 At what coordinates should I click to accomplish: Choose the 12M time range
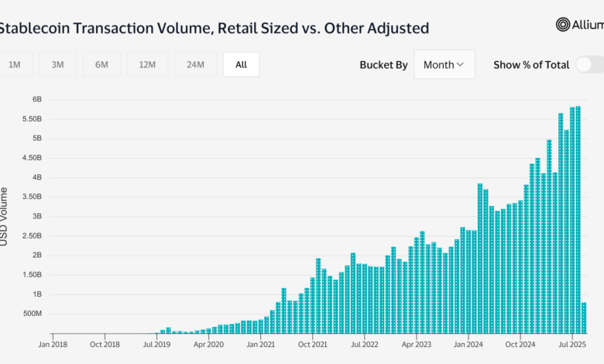point(147,65)
